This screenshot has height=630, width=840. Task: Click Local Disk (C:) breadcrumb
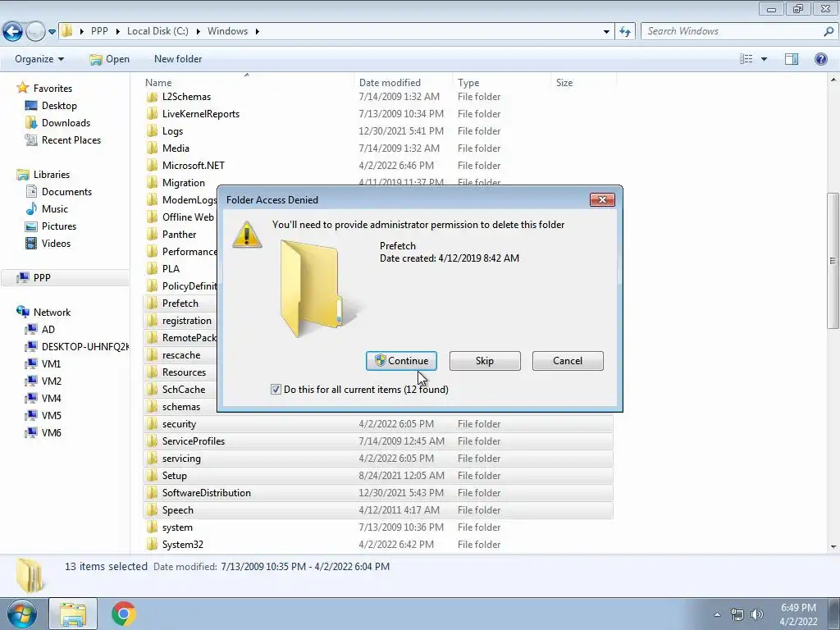coord(157,31)
